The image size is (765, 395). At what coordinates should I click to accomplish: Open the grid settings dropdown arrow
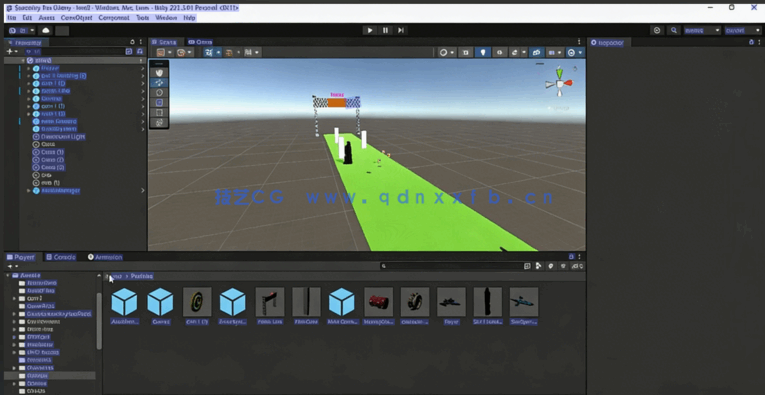tap(219, 52)
